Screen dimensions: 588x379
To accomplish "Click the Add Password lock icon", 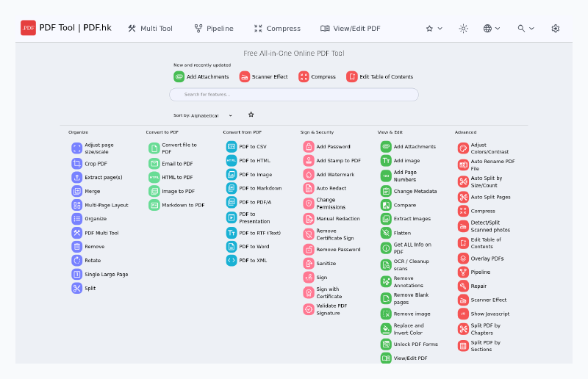I will click(309, 147).
